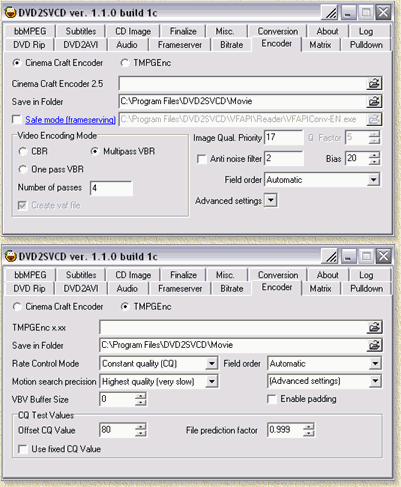Close the bottom DVD2SVCD window
The width and height of the screenshot is (401, 487).
pyautogui.click(x=383, y=256)
